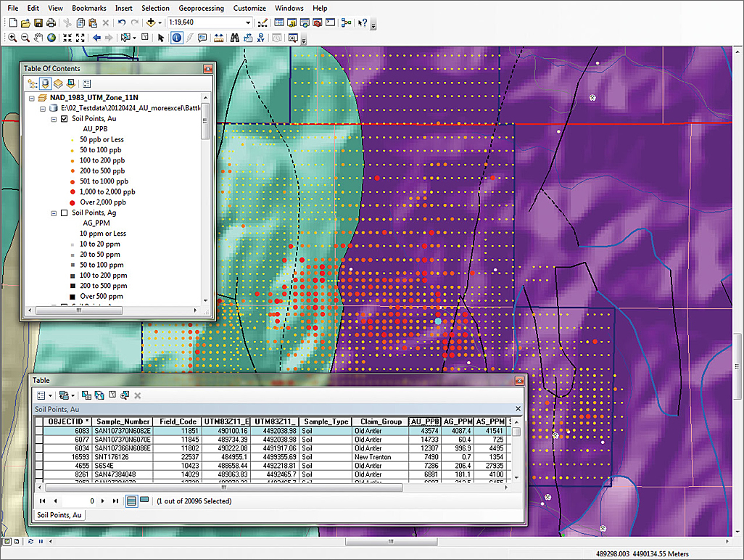
Task: Toggle show selected records view in table
Action: (144, 501)
